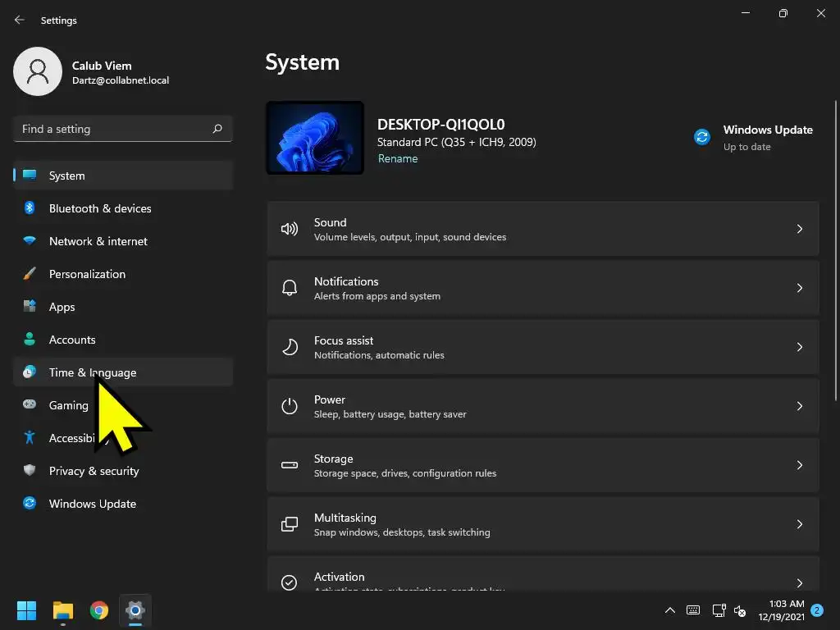840x630 pixels.
Task: Click the Windows Update sidebar icon
Action: coord(30,503)
